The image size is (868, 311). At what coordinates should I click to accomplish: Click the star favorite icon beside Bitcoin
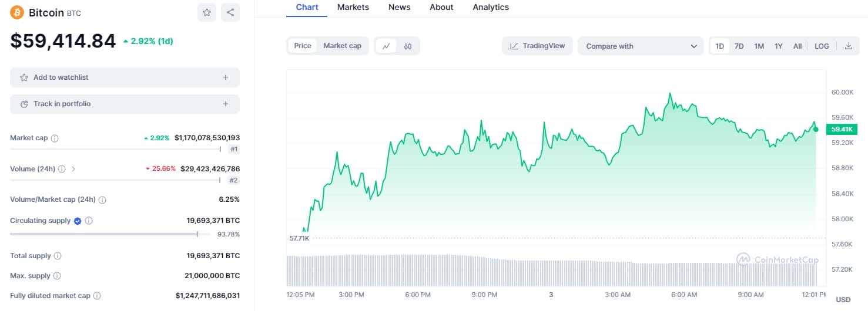click(207, 12)
